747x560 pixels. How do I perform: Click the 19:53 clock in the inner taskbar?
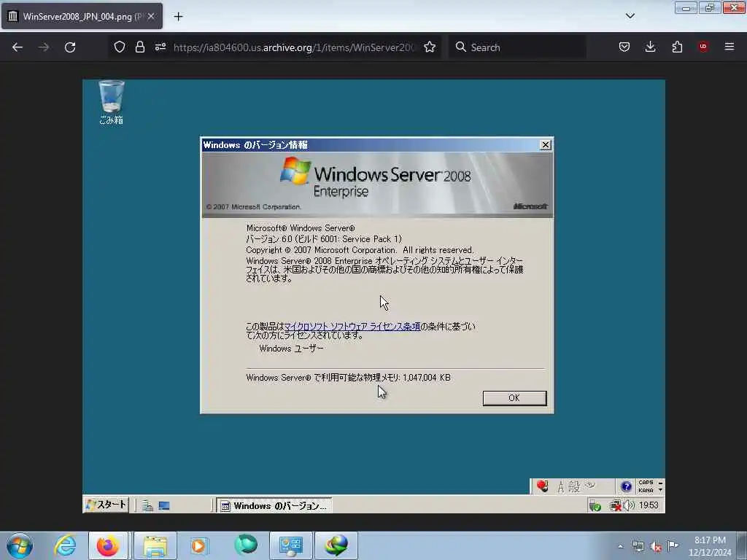click(649, 505)
